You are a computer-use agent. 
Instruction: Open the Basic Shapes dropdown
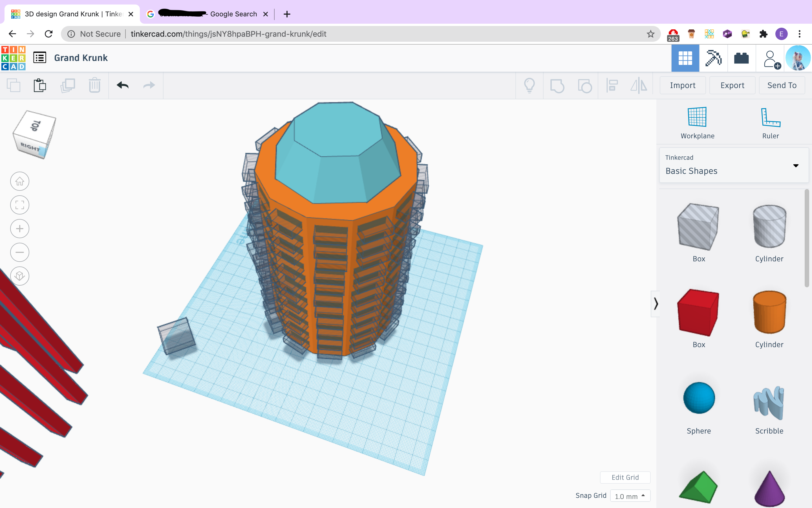[734, 165]
